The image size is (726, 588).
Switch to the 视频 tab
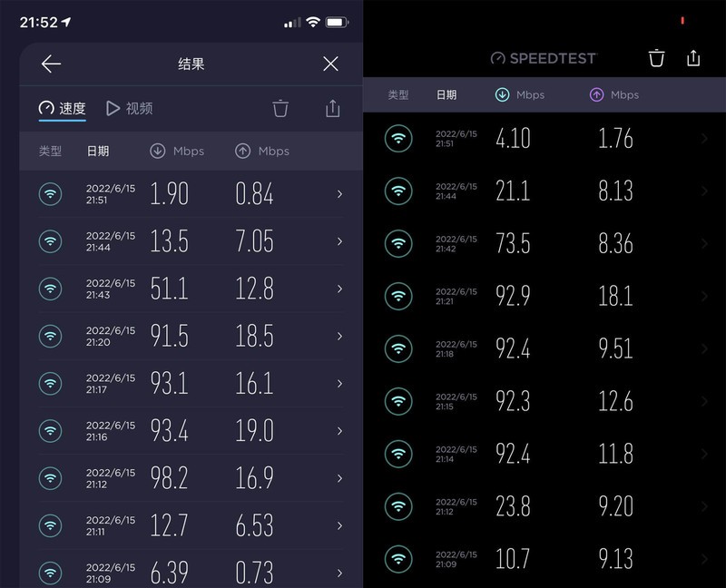click(129, 109)
